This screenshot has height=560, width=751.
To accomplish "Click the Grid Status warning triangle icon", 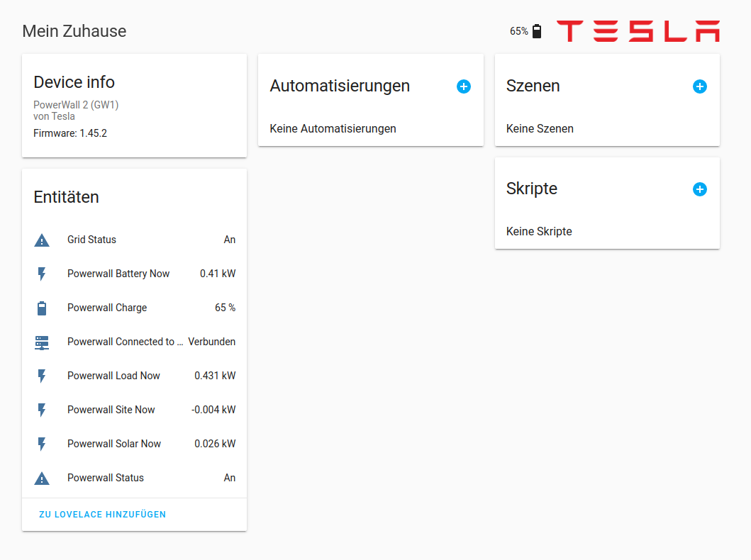I will coord(42,240).
